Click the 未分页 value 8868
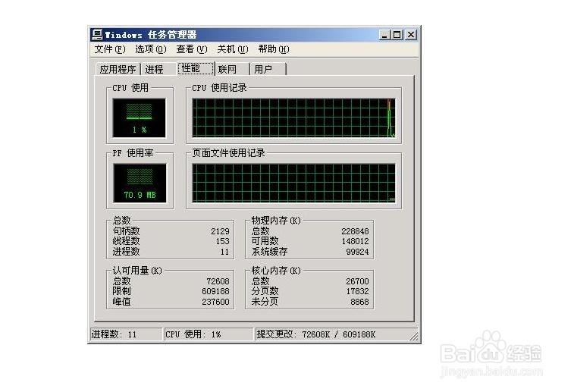 click(x=359, y=302)
